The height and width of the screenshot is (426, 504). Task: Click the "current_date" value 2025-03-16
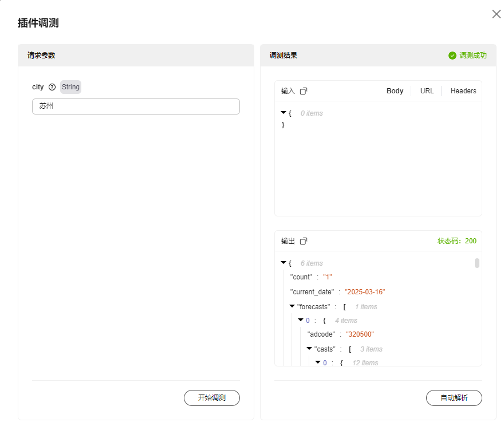tap(365, 292)
